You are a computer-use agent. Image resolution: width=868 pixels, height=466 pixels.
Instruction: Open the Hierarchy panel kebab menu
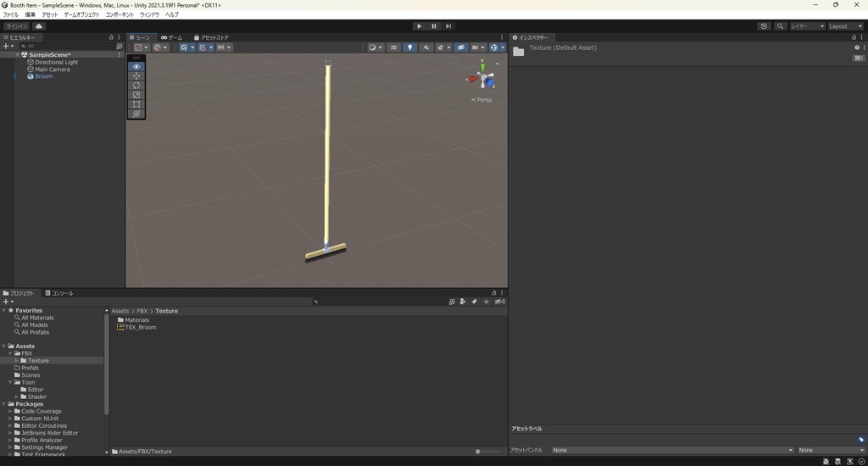point(119,37)
